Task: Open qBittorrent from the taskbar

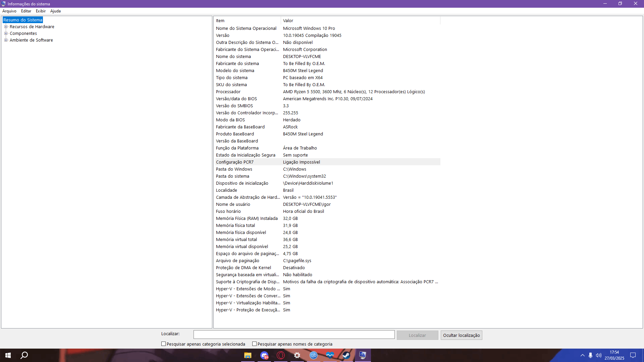Action: pos(313,355)
